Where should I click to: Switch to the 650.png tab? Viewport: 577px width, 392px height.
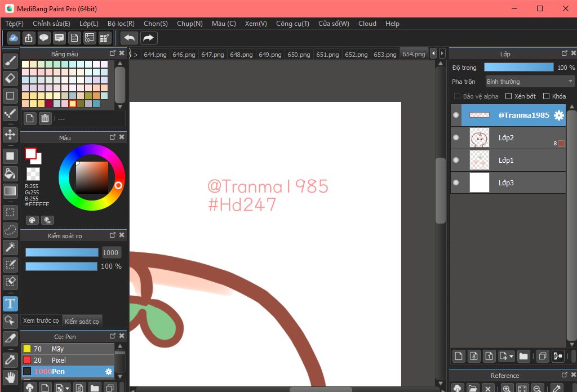[299, 55]
